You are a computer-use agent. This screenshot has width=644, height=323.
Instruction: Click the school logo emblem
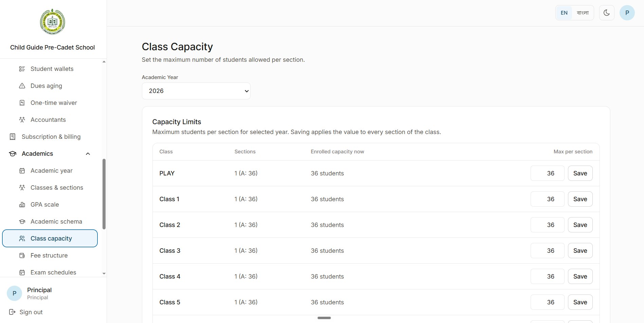pos(52,22)
